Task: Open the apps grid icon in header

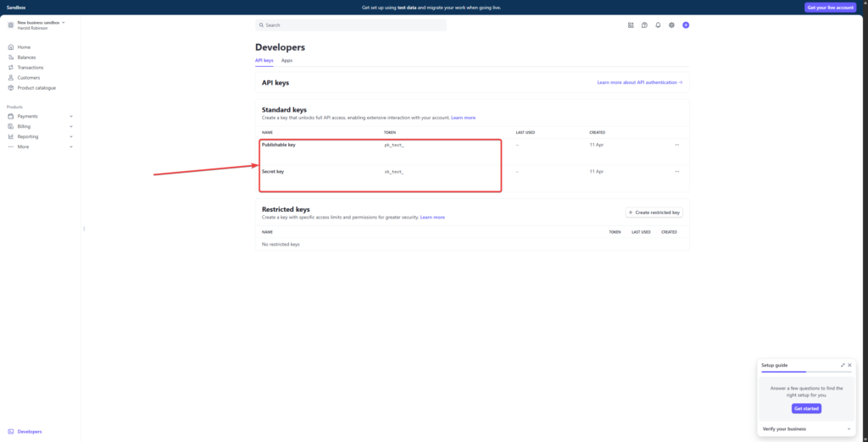Action: pyautogui.click(x=631, y=25)
